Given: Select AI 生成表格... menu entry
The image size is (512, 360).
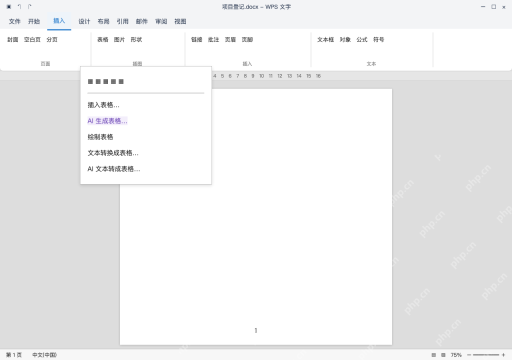Looking at the screenshot, I should click(x=107, y=121).
